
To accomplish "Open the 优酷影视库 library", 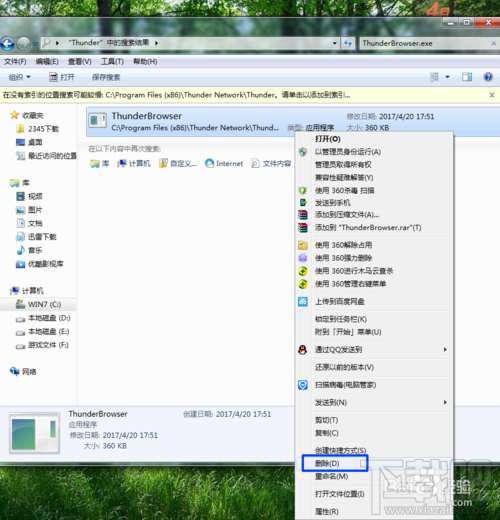I will pos(40,264).
